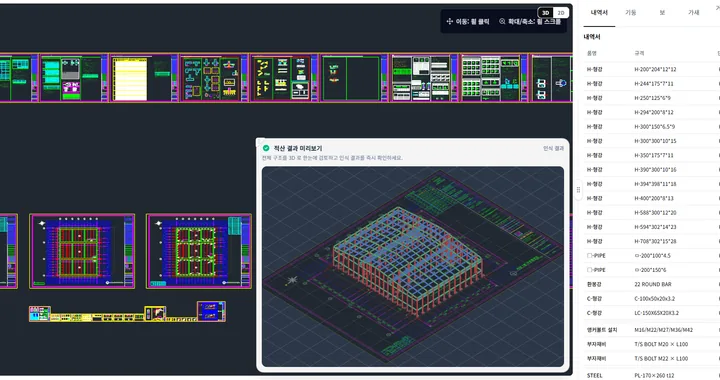
Task: Click the 품명 column header
Action: [592, 53]
